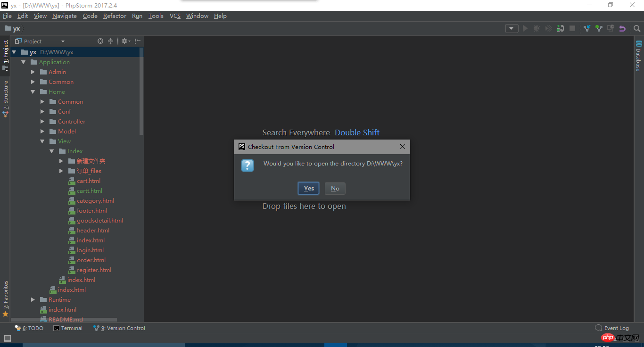This screenshot has width=644, height=347.
Task: Click Yes in the checkout dialog
Action: pos(309,189)
